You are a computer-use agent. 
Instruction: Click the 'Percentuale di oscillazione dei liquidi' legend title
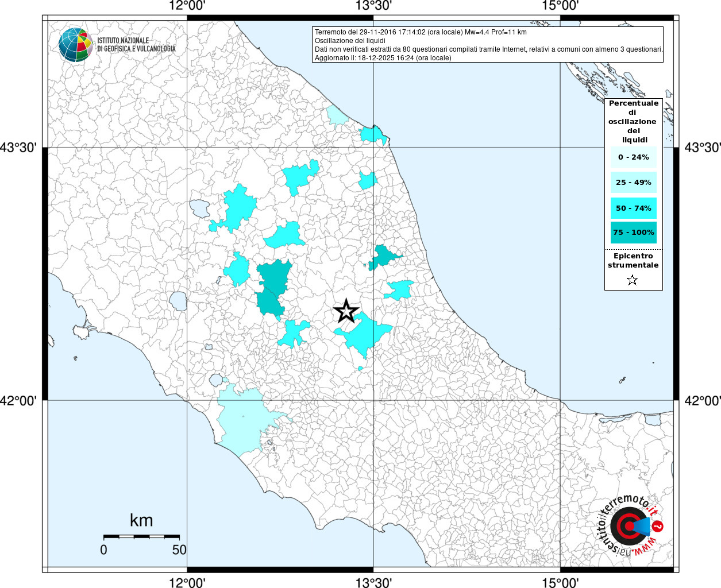pos(633,122)
